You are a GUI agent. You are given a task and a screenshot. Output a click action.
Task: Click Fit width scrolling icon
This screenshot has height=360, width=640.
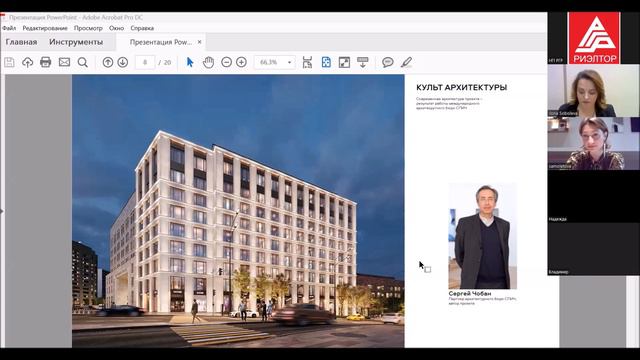pyautogui.click(x=307, y=62)
